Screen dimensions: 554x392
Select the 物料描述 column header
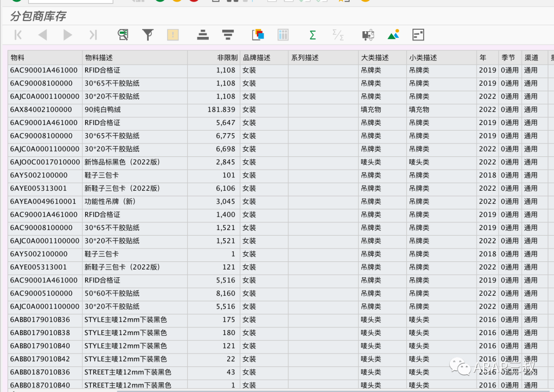click(x=135, y=57)
